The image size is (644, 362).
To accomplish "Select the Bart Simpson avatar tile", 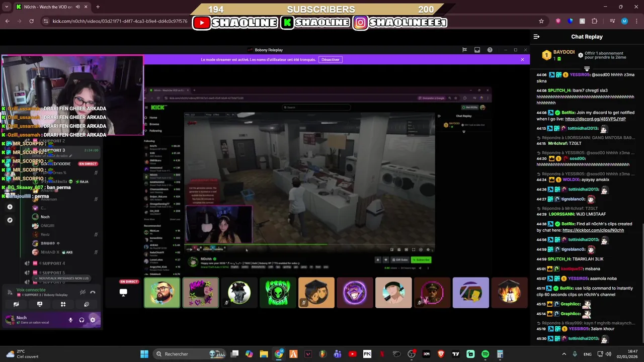I will (x=470, y=293).
